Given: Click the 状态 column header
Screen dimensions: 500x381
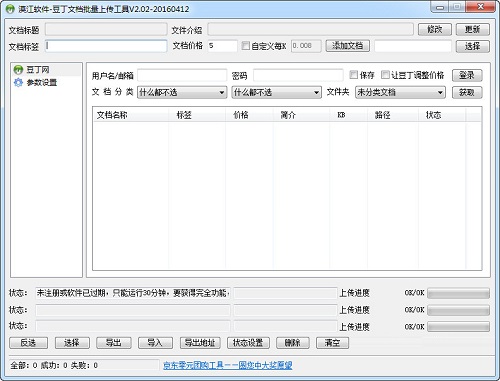Looking at the screenshot, I should [442, 115].
